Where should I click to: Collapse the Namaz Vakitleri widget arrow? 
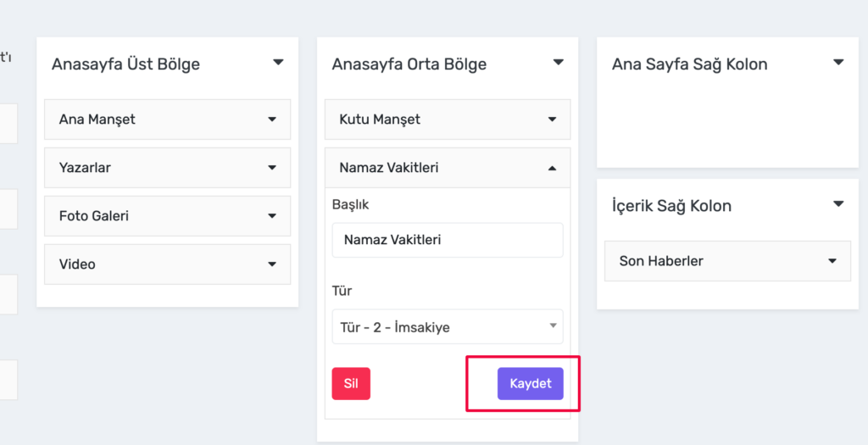coord(552,169)
